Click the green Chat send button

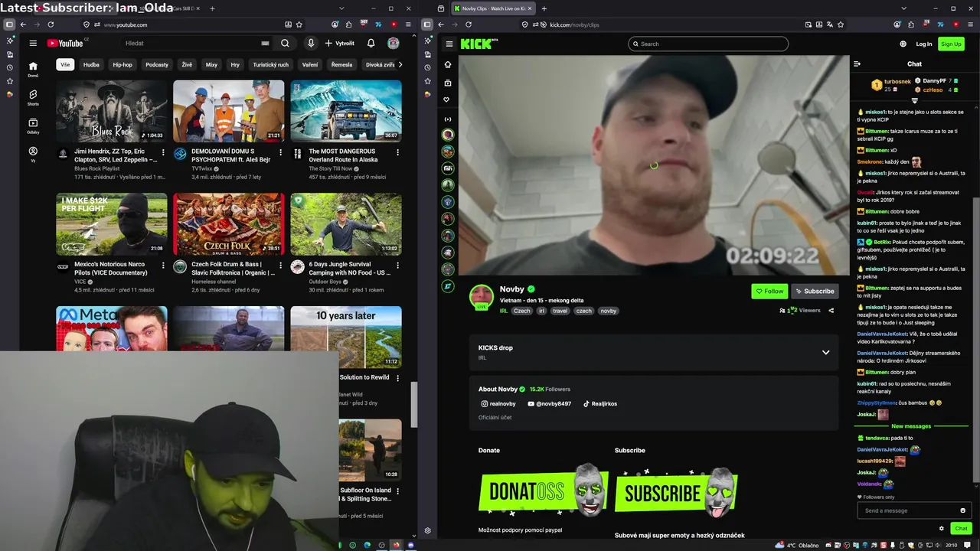(961, 528)
